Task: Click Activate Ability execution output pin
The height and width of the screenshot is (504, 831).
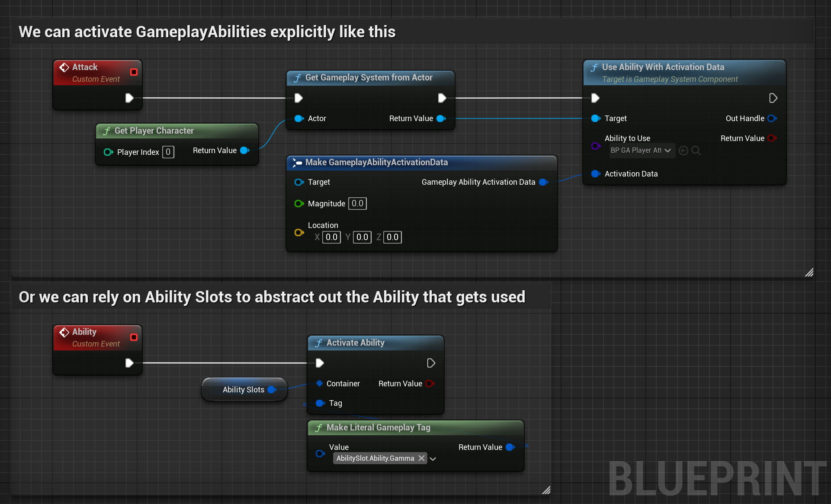Action: pyautogui.click(x=431, y=363)
